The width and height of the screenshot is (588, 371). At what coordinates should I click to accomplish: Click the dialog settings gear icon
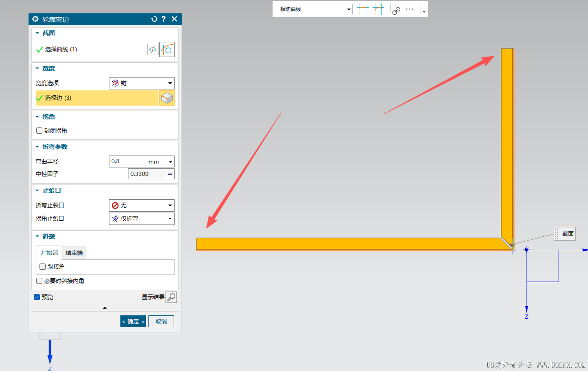click(x=35, y=19)
